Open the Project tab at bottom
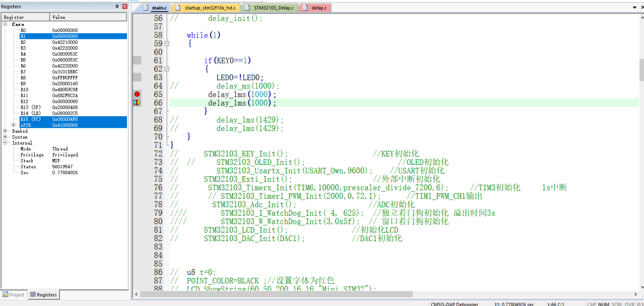Image resolution: width=644 pixels, height=306 pixels. (x=14, y=295)
